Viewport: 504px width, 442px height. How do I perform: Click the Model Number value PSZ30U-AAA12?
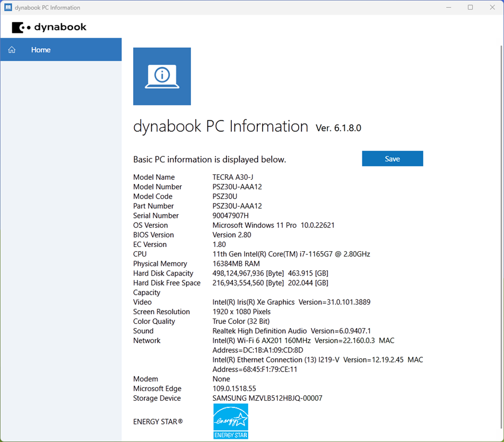237,187
